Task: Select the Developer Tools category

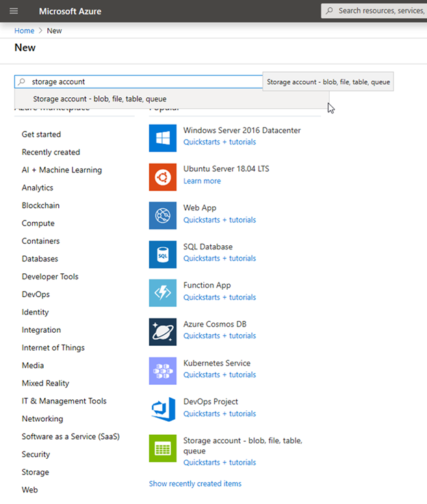Action: (50, 277)
